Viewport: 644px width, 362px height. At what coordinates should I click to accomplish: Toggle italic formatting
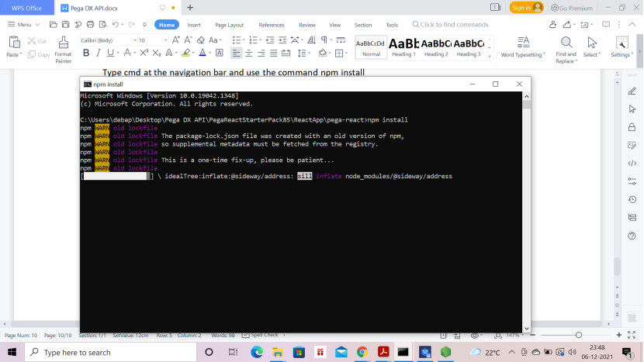tap(99, 53)
